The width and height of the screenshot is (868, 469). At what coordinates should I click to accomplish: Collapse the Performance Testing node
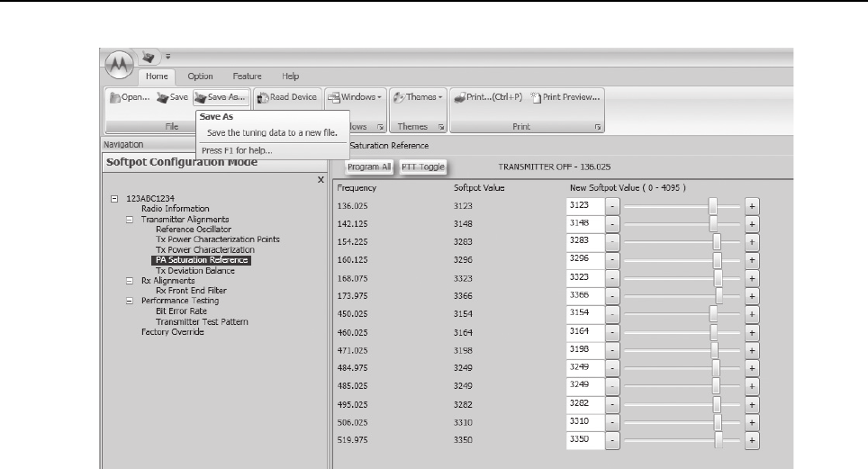[x=130, y=301]
